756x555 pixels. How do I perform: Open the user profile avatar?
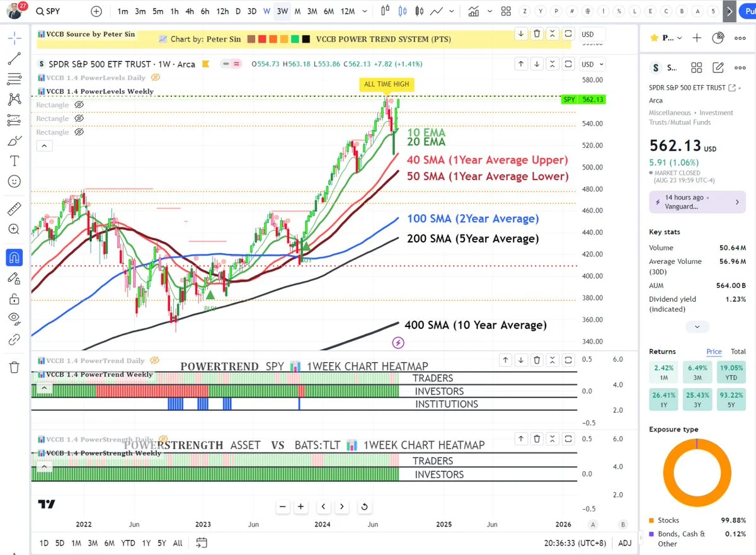(14, 11)
